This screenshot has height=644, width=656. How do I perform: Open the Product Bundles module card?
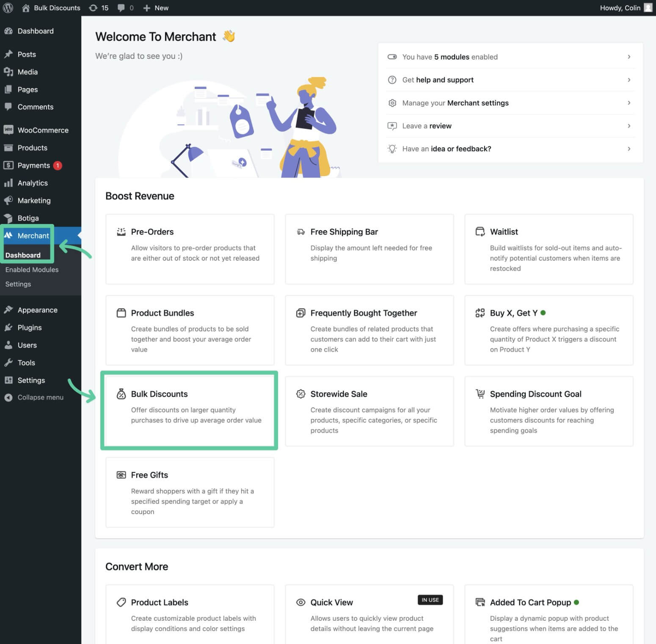(190, 330)
